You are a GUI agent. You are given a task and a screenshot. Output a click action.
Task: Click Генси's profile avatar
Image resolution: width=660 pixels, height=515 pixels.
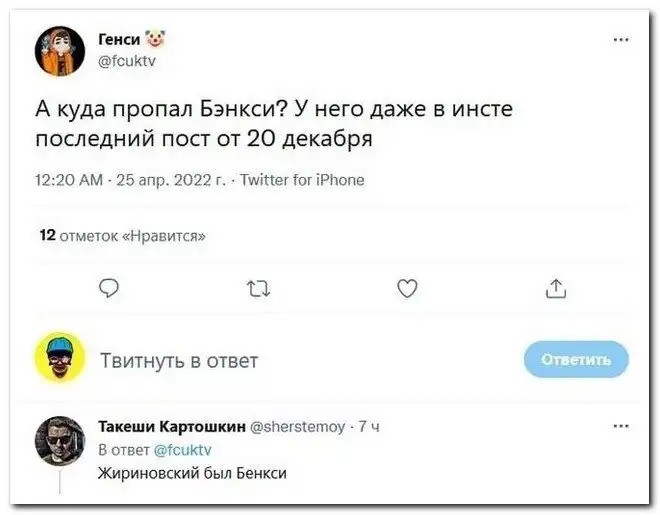click(60, 51)
